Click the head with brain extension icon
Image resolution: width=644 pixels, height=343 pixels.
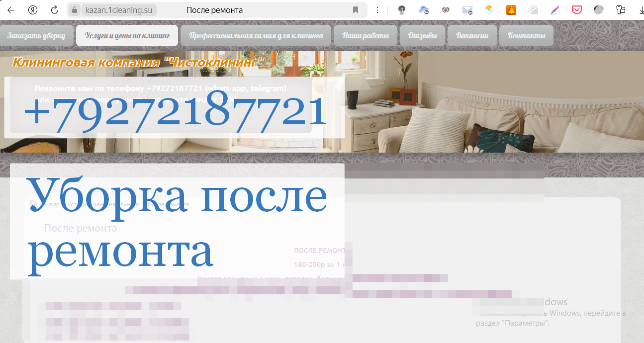click(x=489, y=10)
